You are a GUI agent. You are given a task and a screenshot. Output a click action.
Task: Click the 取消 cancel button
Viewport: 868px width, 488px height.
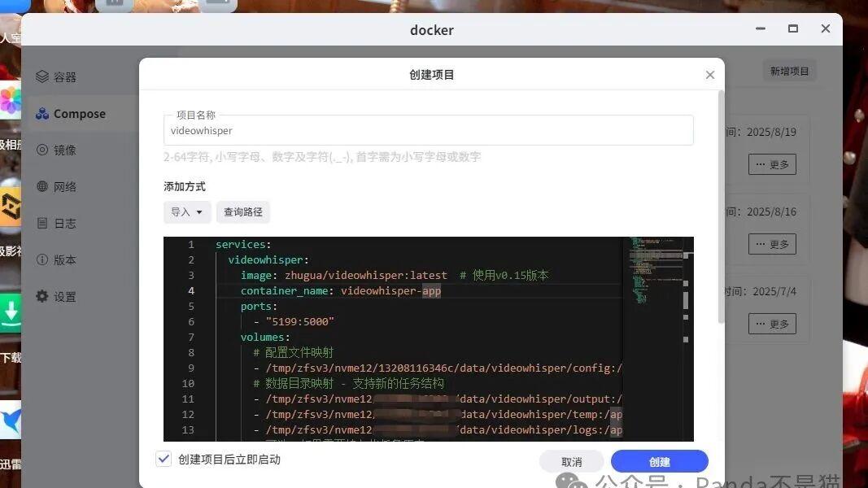coord(571,461)
